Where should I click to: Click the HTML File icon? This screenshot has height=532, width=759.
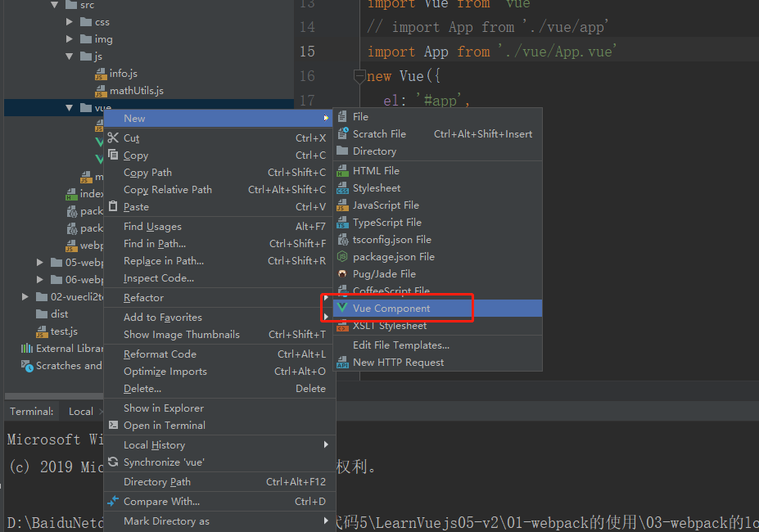(x=342, y=170)
